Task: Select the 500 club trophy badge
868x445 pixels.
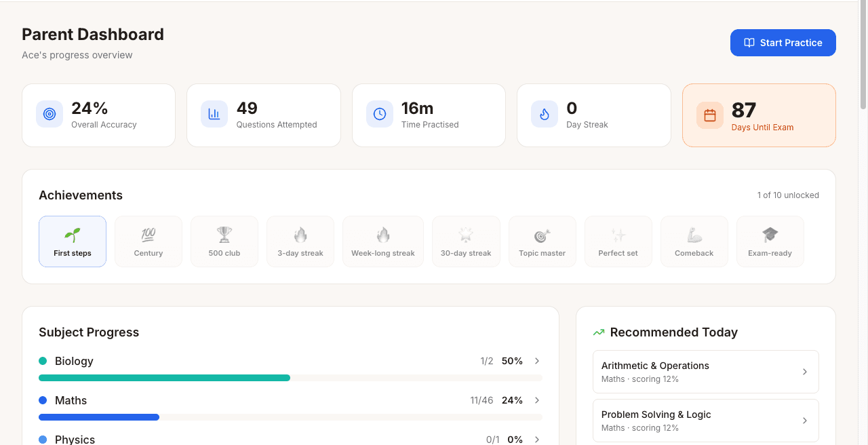Action: pos(224,241)
